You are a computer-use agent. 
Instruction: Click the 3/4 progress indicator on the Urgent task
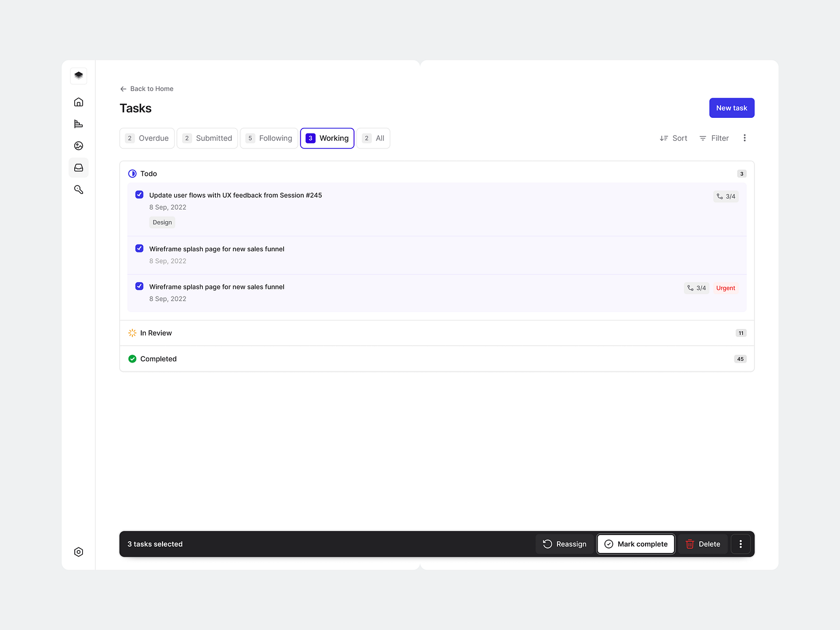696,288
